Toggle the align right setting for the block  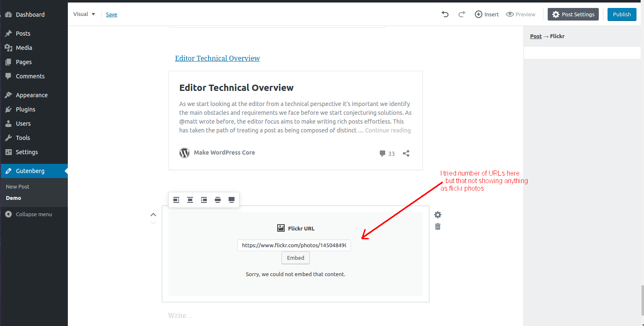204,200
